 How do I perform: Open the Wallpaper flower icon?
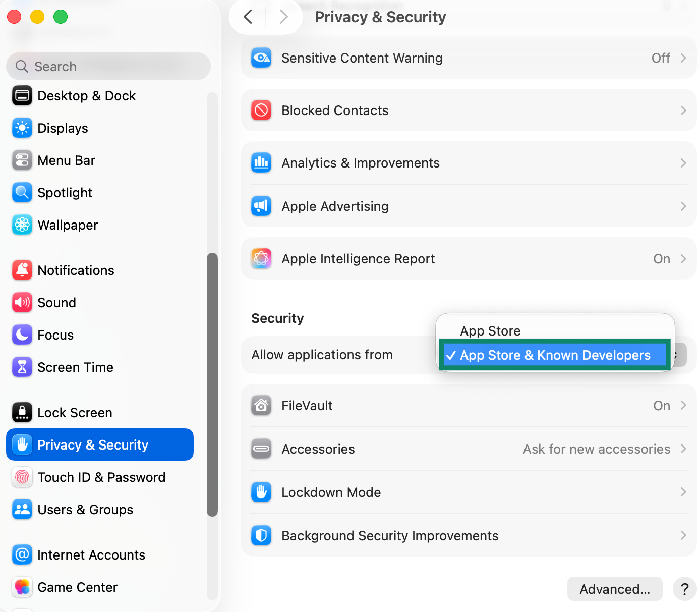(x=22, y=225)
